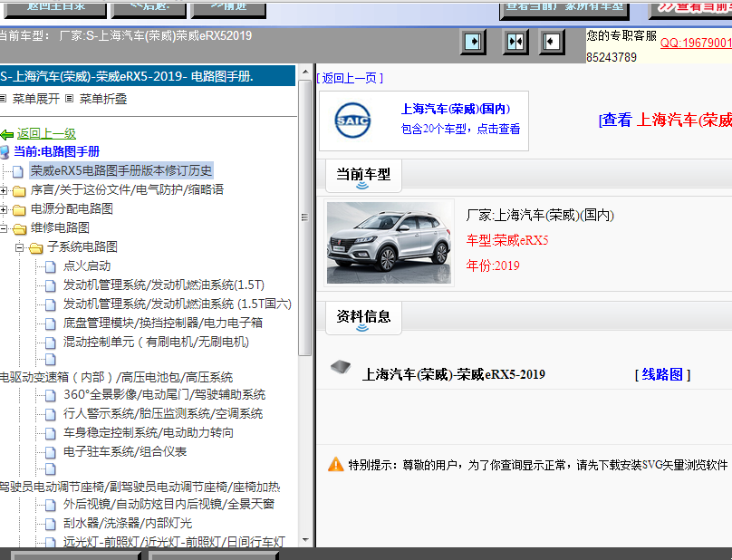Image resolution: width=732 pixels, height=560 pixels.
Task: Open 混动控制单元 (有刷电机/无刷电机) entry
Action: (156, 342)
